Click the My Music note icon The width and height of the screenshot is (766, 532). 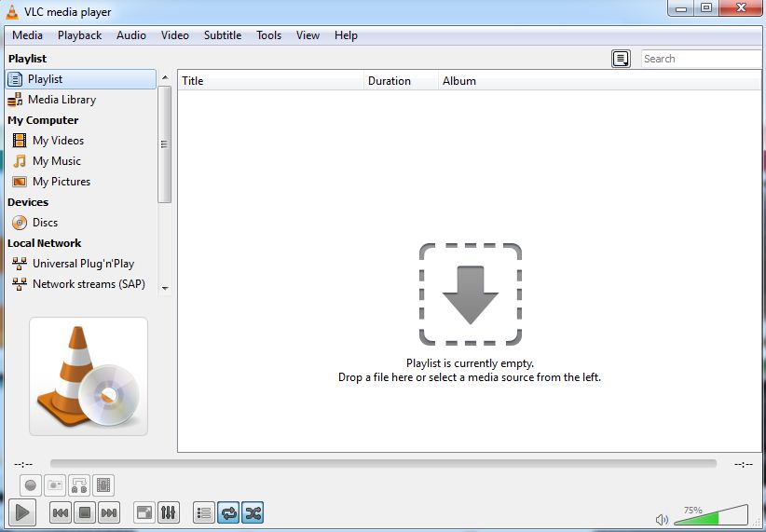click(20, 161)
